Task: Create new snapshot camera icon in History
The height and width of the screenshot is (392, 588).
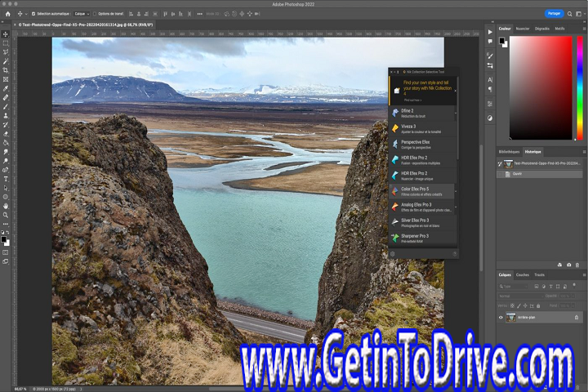Action: 569,265
